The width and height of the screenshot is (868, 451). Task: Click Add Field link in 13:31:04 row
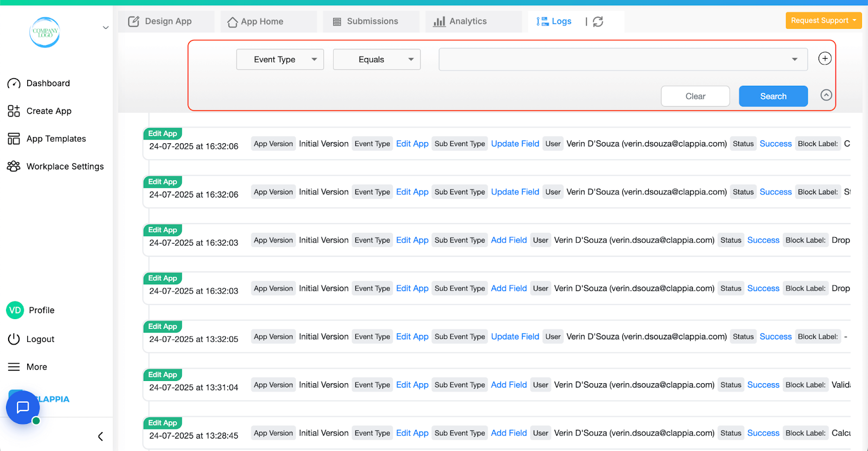(x=509, y=385)
